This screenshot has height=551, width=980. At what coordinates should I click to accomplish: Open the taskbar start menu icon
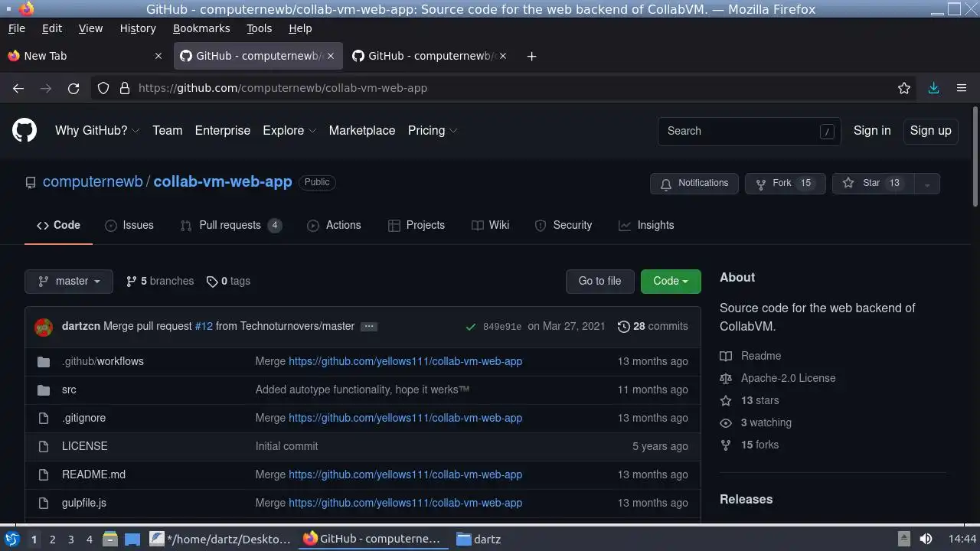point(11,539)
